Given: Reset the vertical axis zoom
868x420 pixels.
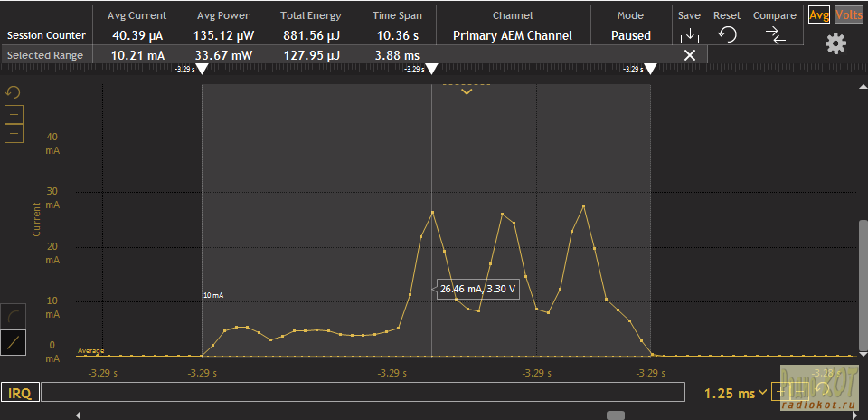Looking at the screenshot, I should (x=14, y=93).
